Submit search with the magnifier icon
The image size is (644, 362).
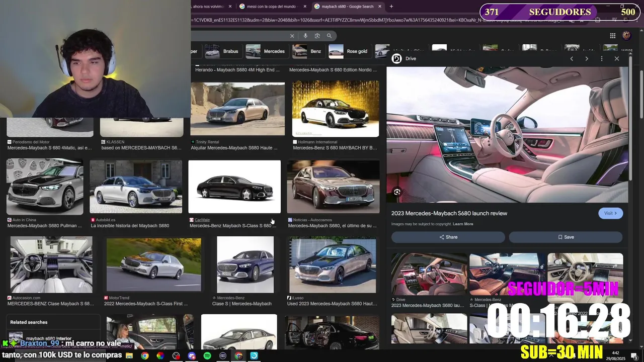[329, 36]
